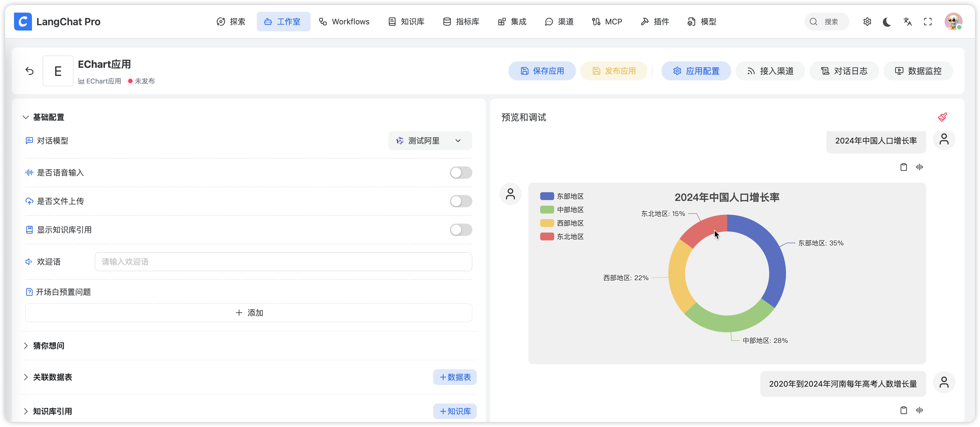The width and height of the screenshot is (980, 427).
Task: Open the language translation icon
Action: tap(907, 22)
